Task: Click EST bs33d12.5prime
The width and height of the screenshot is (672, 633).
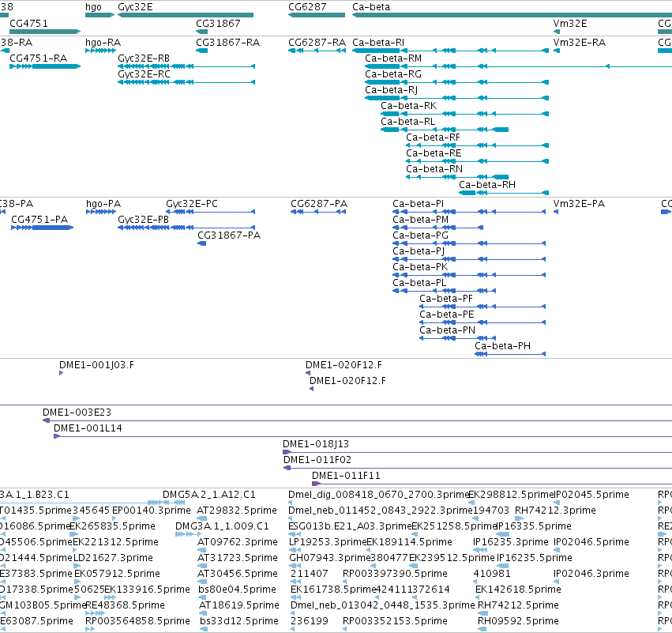Action: (239, 621)
